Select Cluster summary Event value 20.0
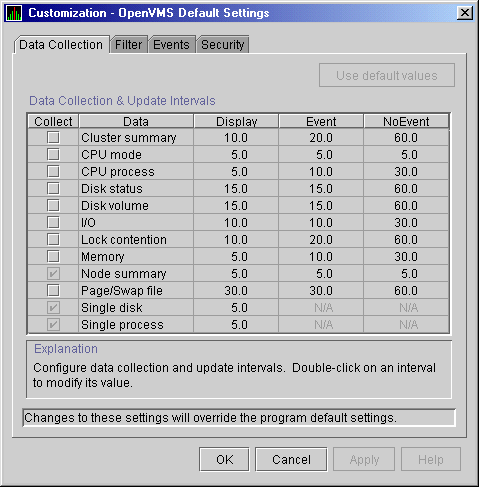Screen dimensions: 479x487 321,137
